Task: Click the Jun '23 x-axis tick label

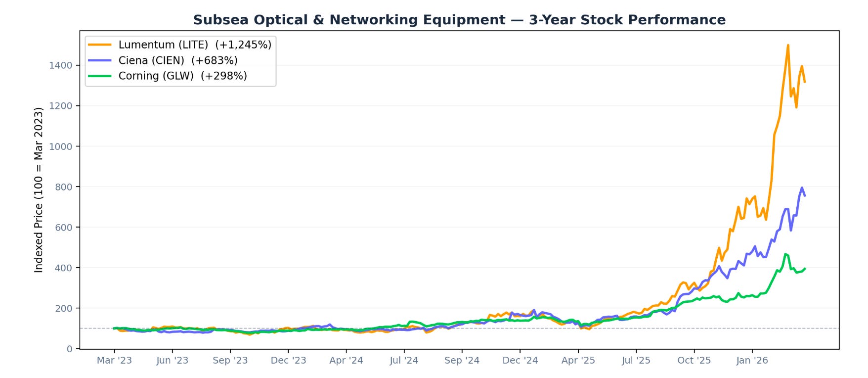Action: point(172,360)
